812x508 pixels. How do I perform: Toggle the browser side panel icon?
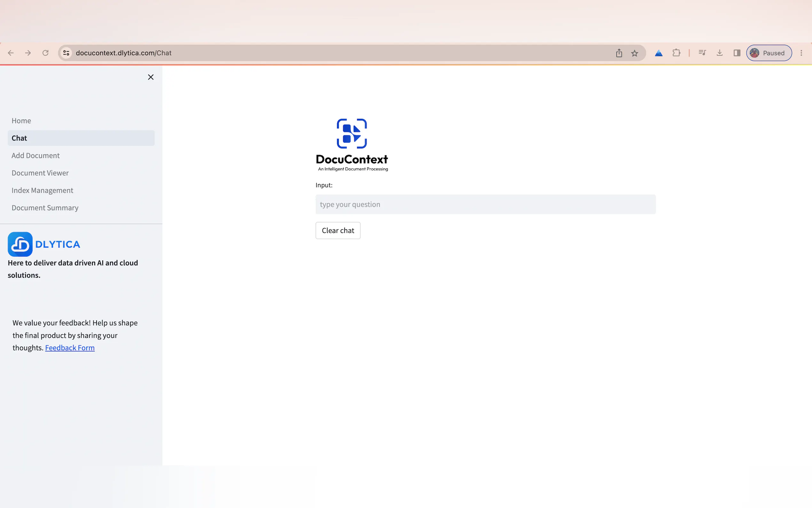[737, 53]
